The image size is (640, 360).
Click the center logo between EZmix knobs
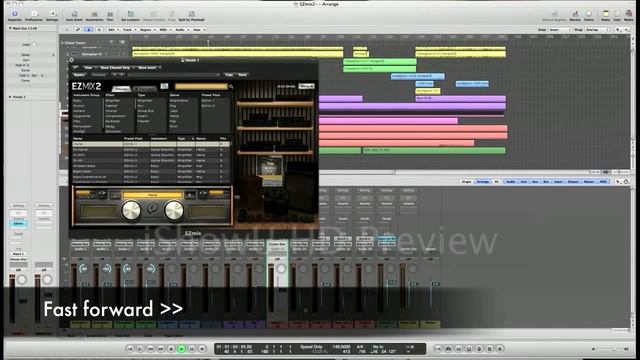pos(153,210)
